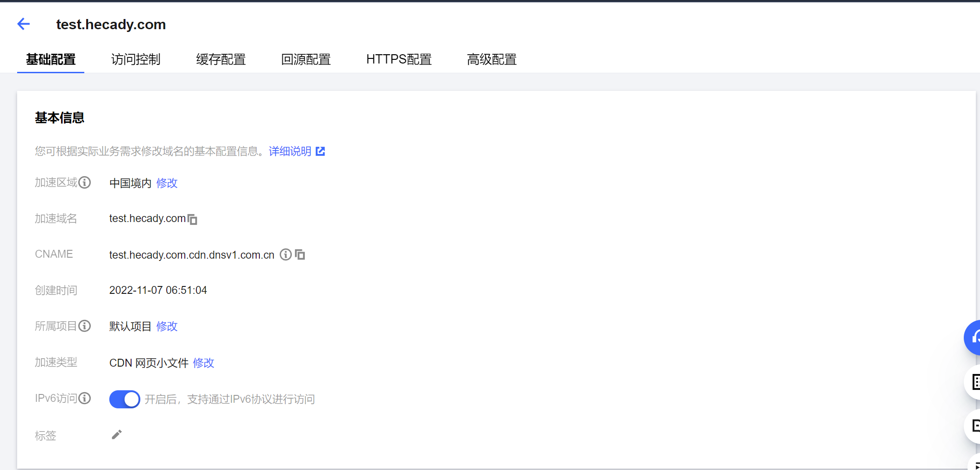Open the 高级配置 tab

pos(492,59)
